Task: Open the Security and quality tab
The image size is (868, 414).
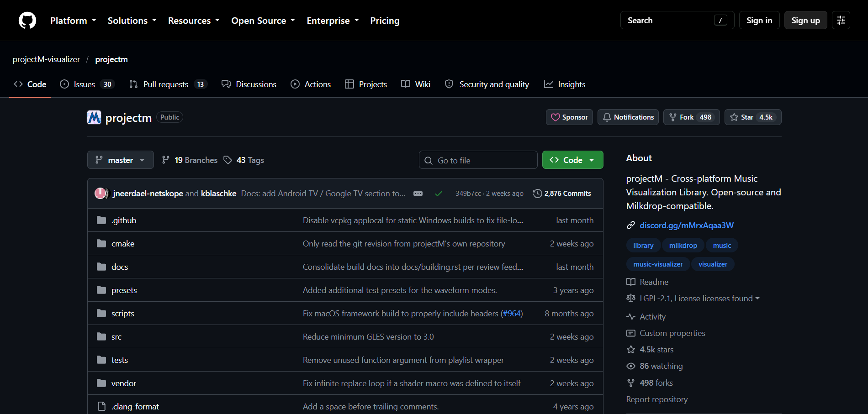Action: coord(487,84)
